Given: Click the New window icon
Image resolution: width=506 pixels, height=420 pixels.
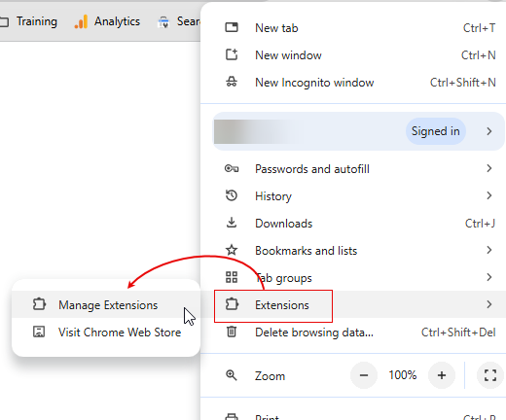Looking at the screenshot, I should click(x=232, y=54).
